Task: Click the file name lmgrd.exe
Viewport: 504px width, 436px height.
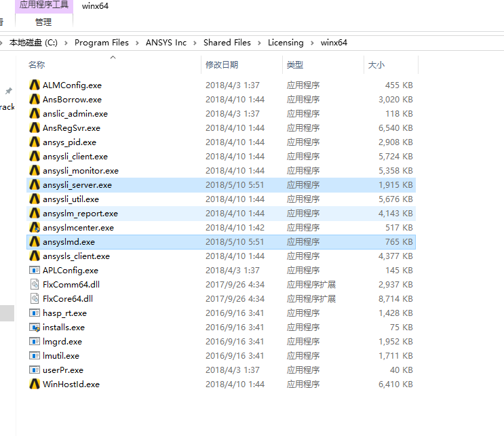Action: 62,342
